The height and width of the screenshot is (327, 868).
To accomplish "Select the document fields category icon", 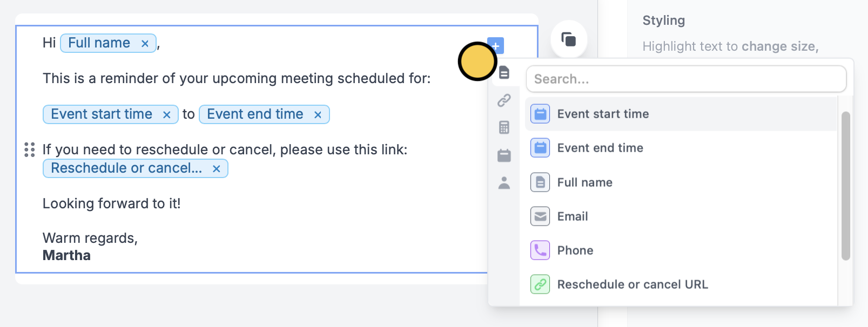I will (504, 72).
